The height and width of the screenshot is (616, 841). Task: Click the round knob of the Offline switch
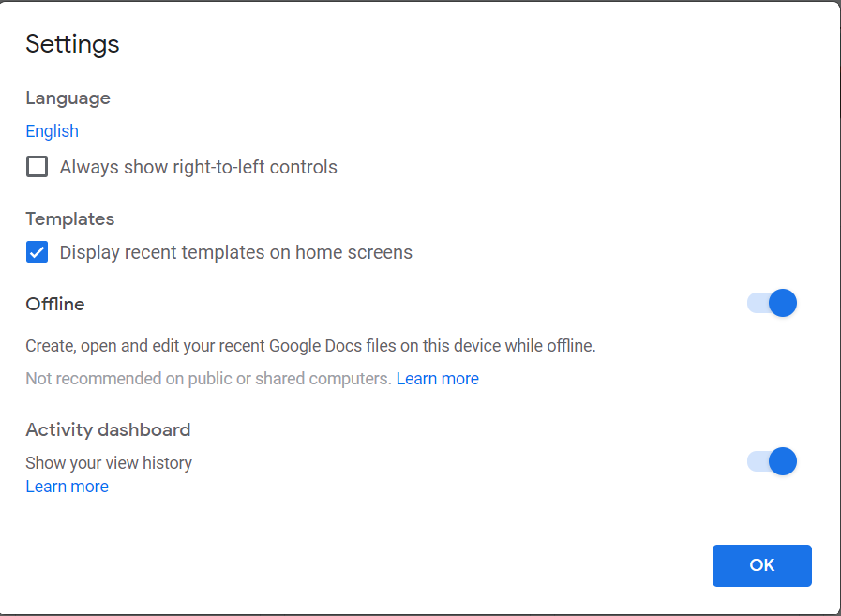(782, 303)
